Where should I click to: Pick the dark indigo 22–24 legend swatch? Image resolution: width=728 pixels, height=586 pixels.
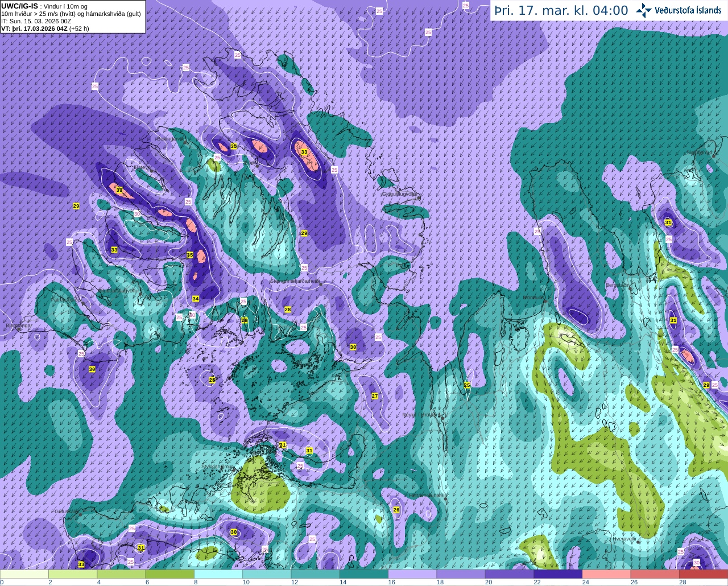click(559, 574)
